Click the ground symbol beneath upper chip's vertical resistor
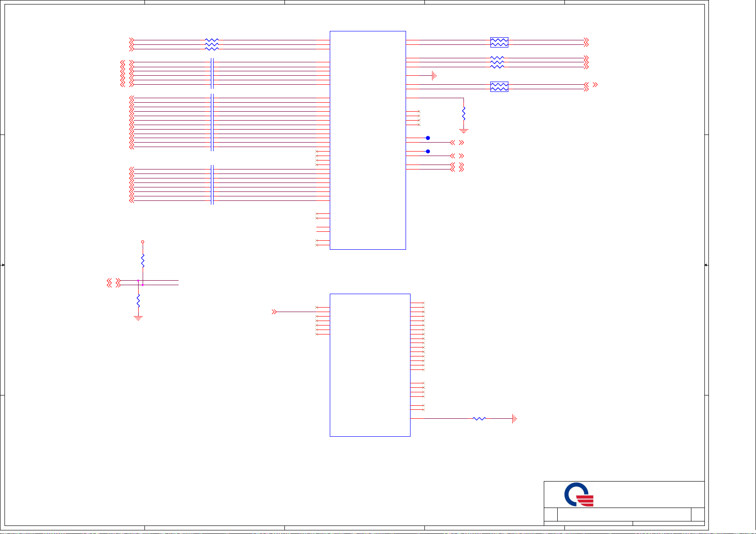The width and height of the screenshot is (756, 534). tap(464, 131)
